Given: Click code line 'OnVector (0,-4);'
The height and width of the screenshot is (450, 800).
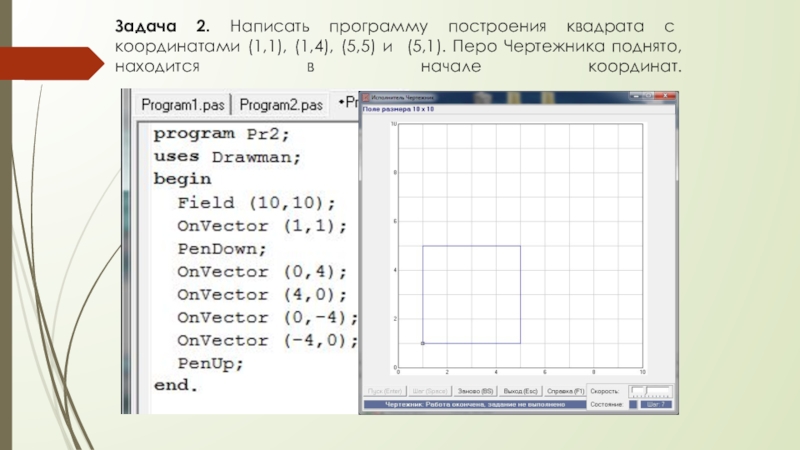Looking at the screenshot, I should tap(267, 317).
